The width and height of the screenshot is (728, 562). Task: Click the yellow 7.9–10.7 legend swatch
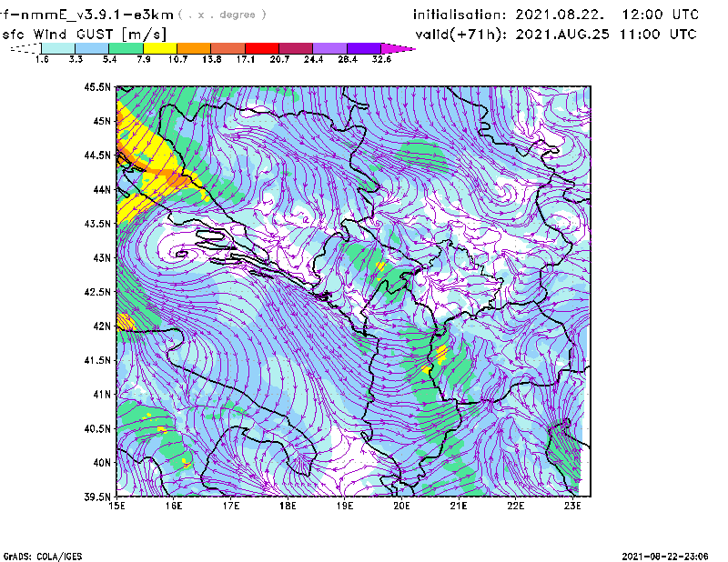[160, 48]
